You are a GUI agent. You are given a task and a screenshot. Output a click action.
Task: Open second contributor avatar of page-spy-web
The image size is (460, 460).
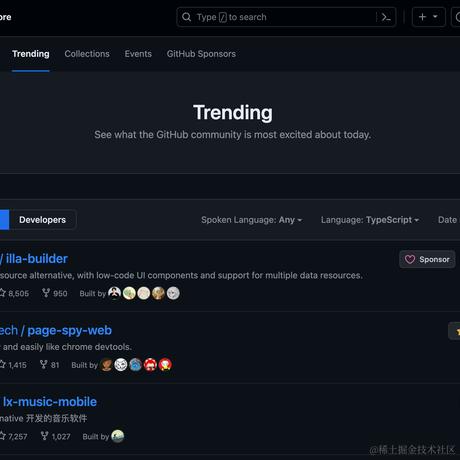tap(121, 365)
